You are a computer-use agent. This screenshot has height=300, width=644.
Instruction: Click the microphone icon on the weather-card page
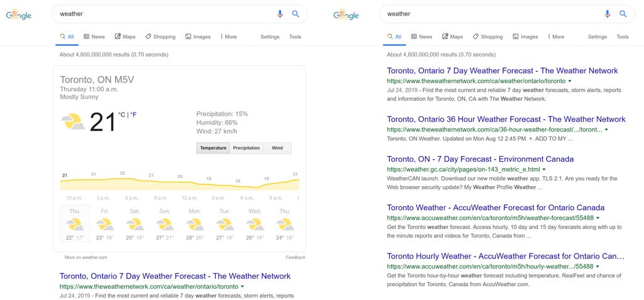tap(280, 14)
